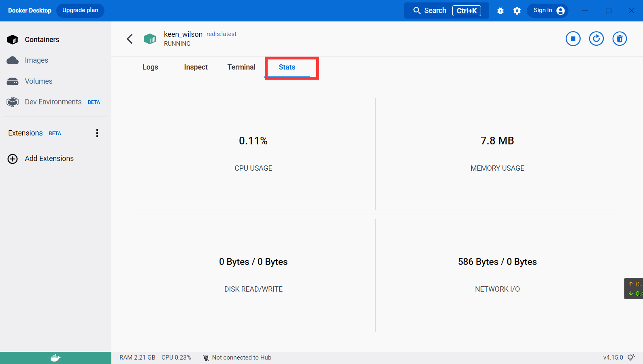Open Volumes in the sidebar
Image resolution: width=643 pixels, height=364 pixels.
(38, 81)
